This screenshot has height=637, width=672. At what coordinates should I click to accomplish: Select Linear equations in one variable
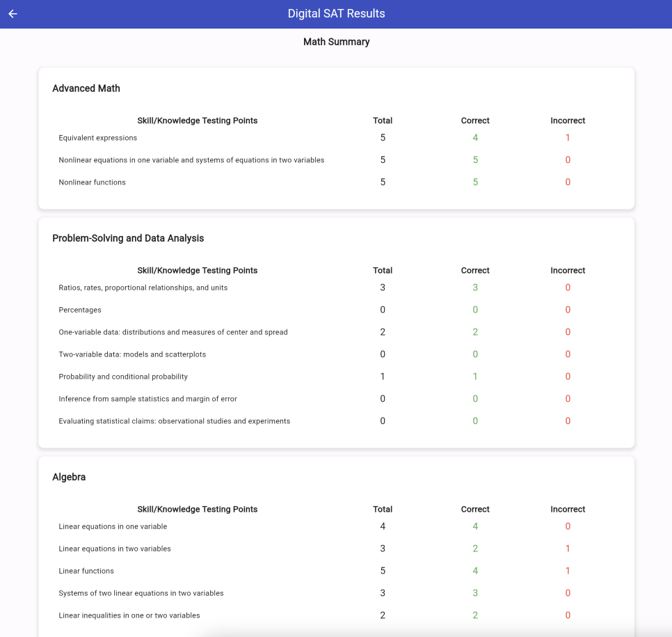113,526
